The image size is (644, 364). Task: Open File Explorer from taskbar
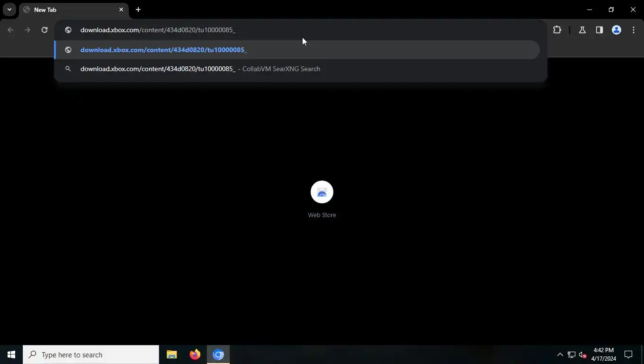coord(171,355)
